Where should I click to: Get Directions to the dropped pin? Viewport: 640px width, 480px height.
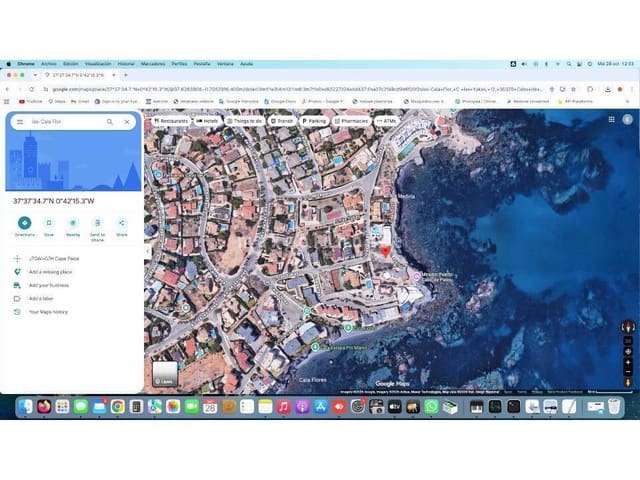coord(24,227)
